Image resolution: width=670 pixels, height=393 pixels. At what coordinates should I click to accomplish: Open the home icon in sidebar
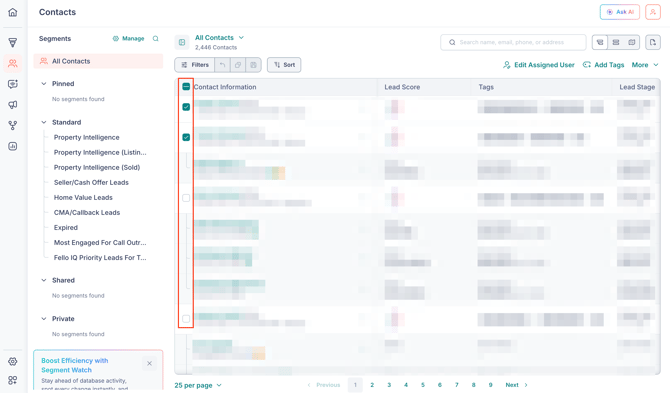[13, 12]
